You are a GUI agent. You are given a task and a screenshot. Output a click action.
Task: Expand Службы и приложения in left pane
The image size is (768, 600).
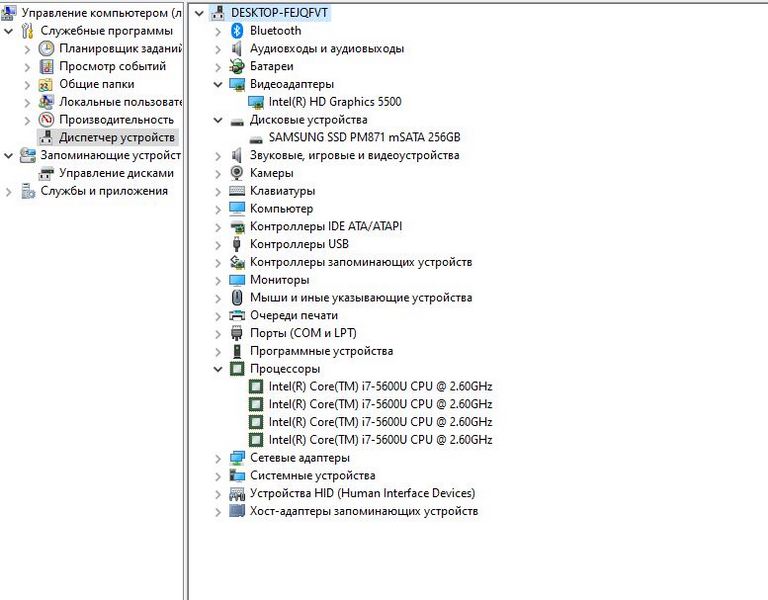pyautogui.click(x=9, y=191)
